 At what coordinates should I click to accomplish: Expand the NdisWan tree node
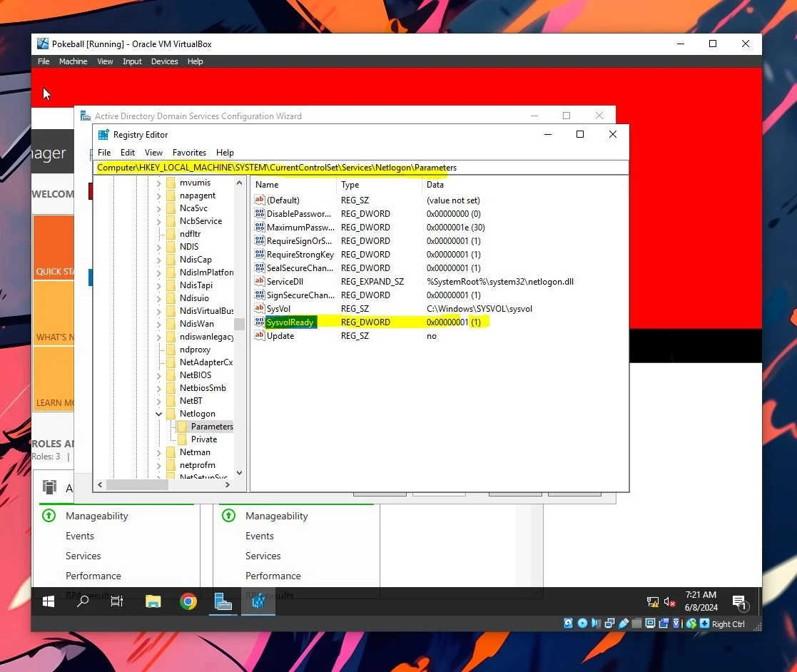click(x=158, y=325)
